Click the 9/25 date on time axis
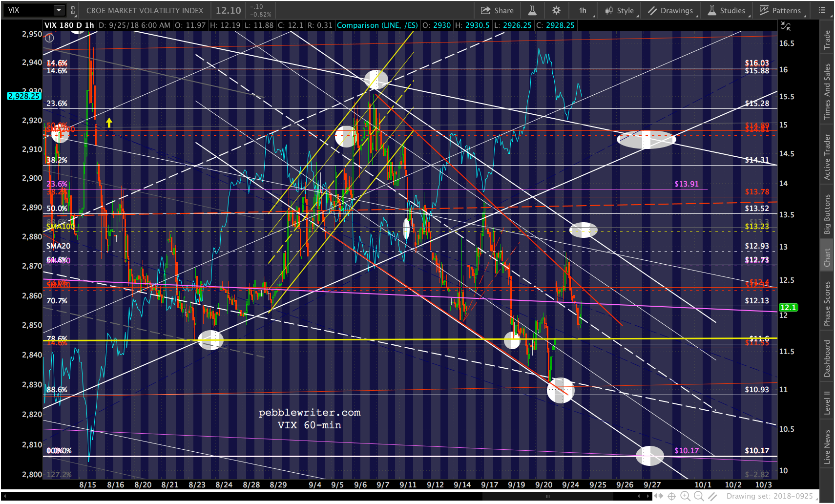This screenshot has width=835, height=504. click(598, 485)
